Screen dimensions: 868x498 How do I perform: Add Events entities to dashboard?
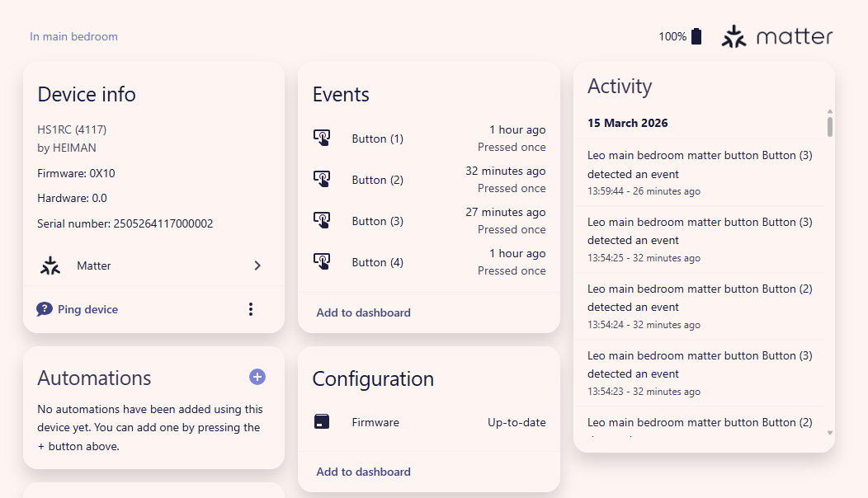pyautogui.click(x=364, y=312)
